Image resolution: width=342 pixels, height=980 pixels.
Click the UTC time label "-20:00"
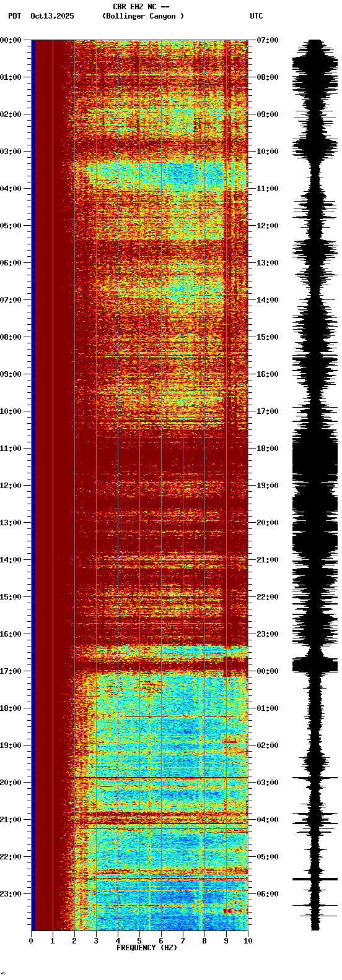pos(267,523)
